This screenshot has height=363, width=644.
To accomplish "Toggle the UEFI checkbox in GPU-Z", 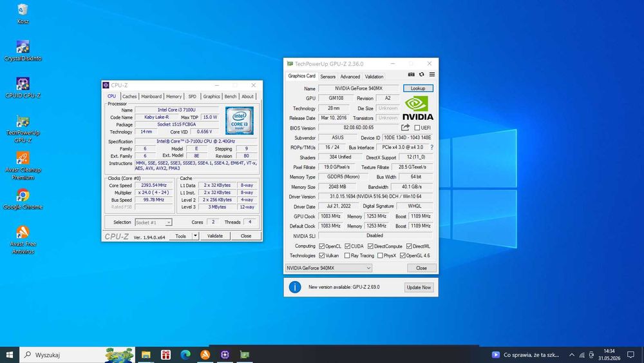I will [417, 128].
